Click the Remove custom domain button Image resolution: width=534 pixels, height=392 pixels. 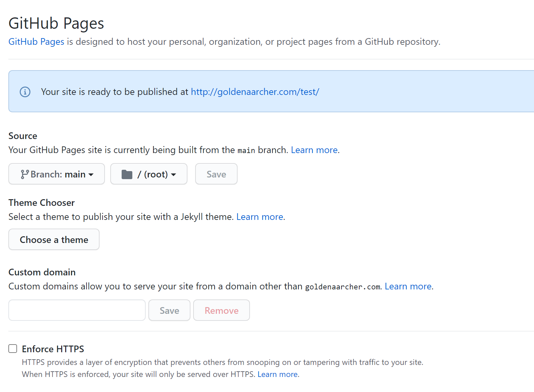pyautogui.click(x=222, y=310)
